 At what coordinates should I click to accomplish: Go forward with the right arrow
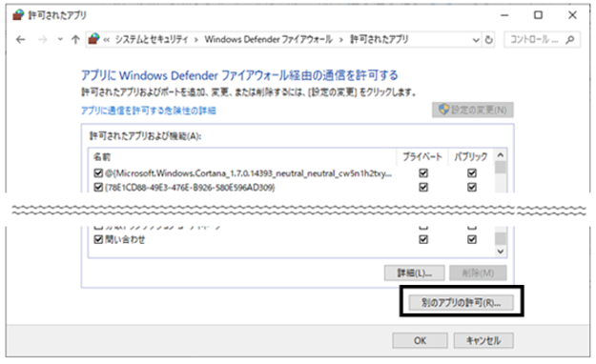43,39
